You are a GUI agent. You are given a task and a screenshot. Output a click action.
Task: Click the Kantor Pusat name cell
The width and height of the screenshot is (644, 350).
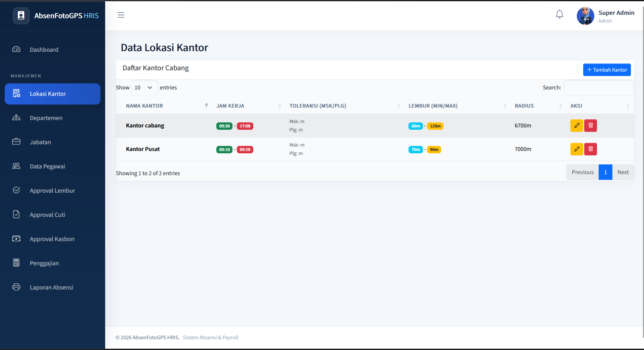tap(143, 149)
